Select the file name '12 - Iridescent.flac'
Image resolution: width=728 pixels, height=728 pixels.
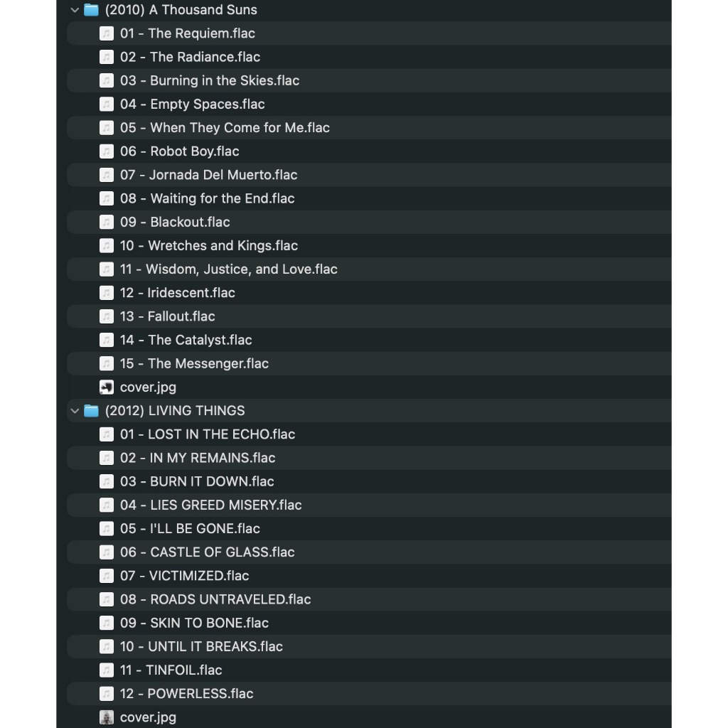point(177,293)
